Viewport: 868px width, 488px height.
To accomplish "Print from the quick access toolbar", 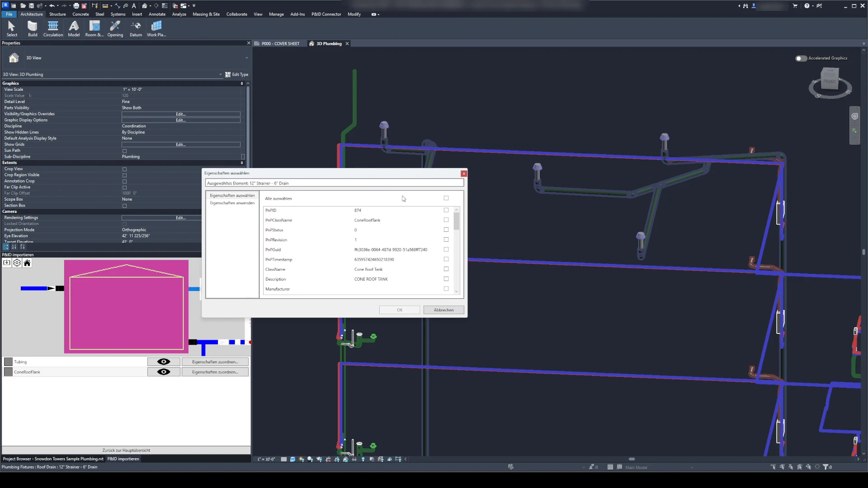I will (76, 6).
